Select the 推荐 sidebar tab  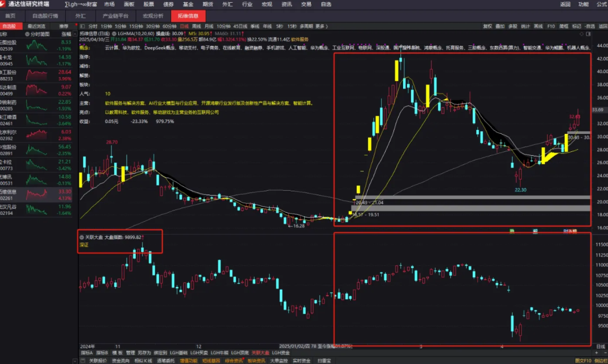[x=64, y=26]
